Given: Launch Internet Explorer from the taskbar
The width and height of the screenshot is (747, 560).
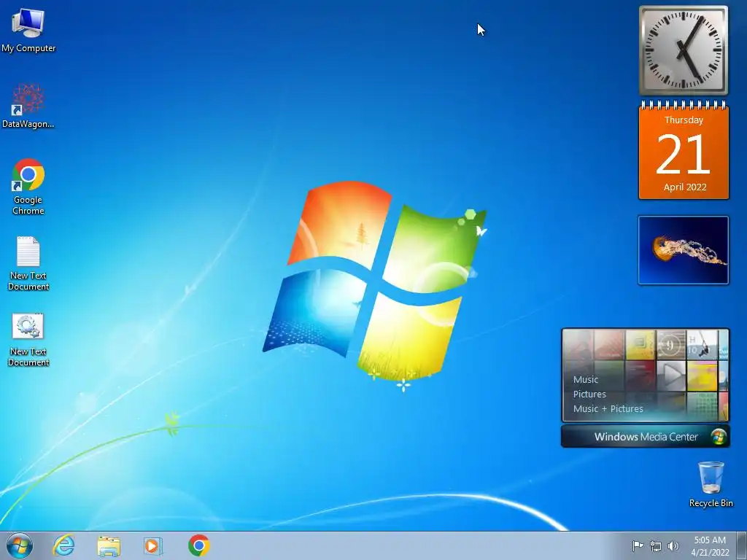Looking at the screenshot, I should click(64, 545).
